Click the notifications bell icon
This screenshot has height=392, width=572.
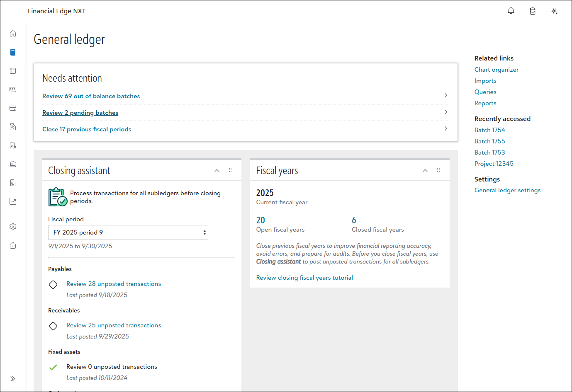[x=511, y=11]
